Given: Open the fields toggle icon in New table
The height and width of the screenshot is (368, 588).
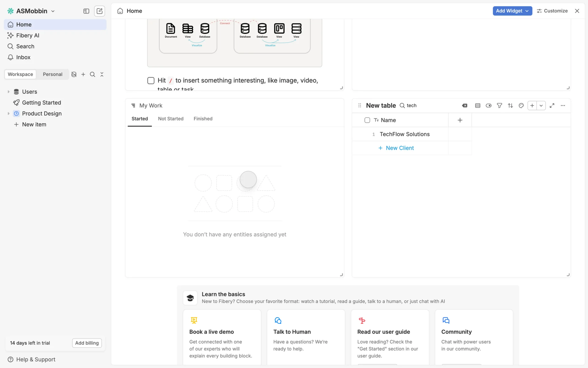Looking at the screenshot, I should coord(488,105).
